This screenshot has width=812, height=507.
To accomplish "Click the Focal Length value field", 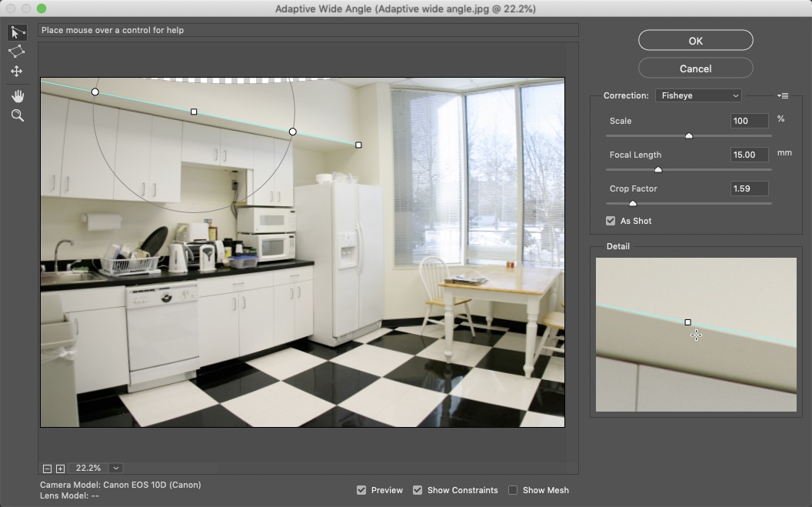I will click(x=750, y=155).
